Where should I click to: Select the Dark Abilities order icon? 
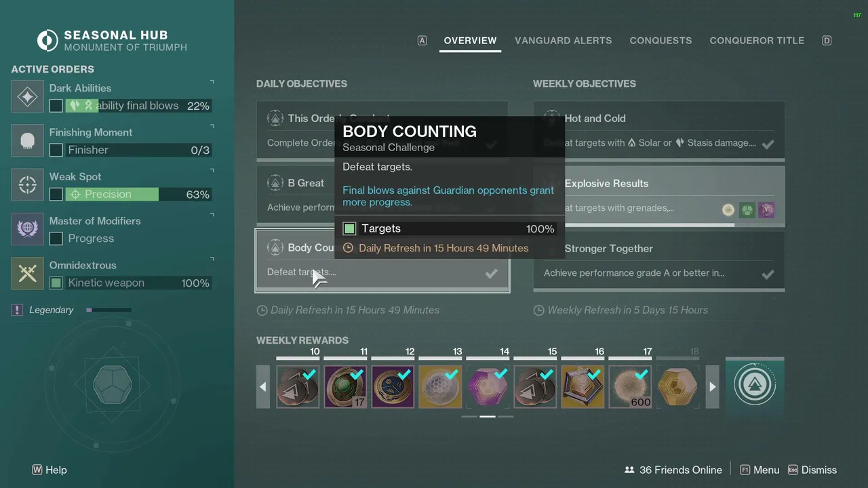tap(27, 97)
